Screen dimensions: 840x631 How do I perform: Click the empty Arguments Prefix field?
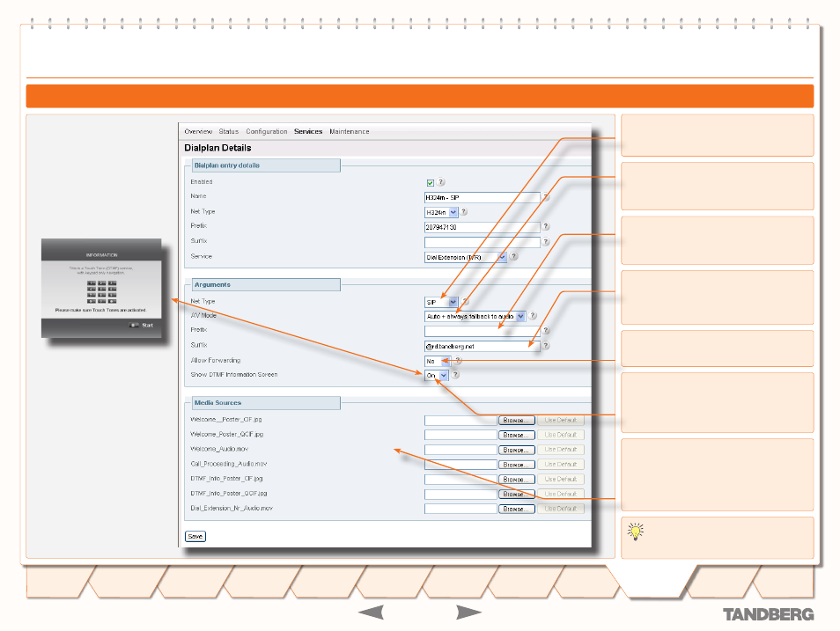(483, 332)
